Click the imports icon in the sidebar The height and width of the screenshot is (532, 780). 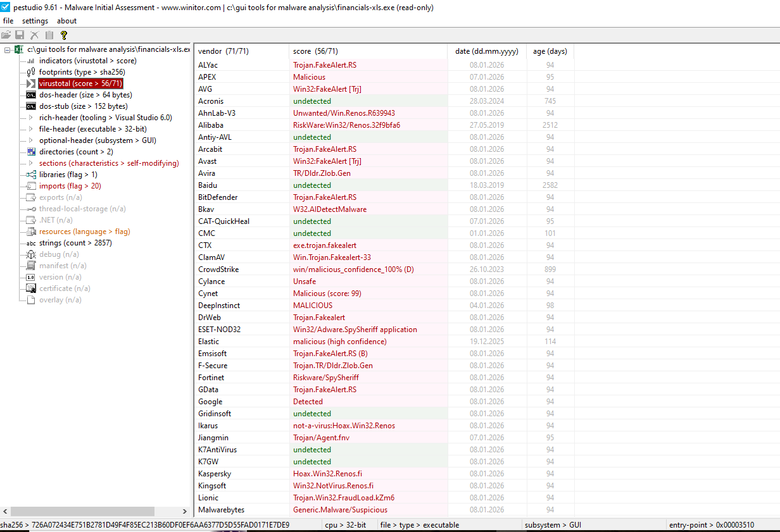pyautogui.click(x=30, y=185)
